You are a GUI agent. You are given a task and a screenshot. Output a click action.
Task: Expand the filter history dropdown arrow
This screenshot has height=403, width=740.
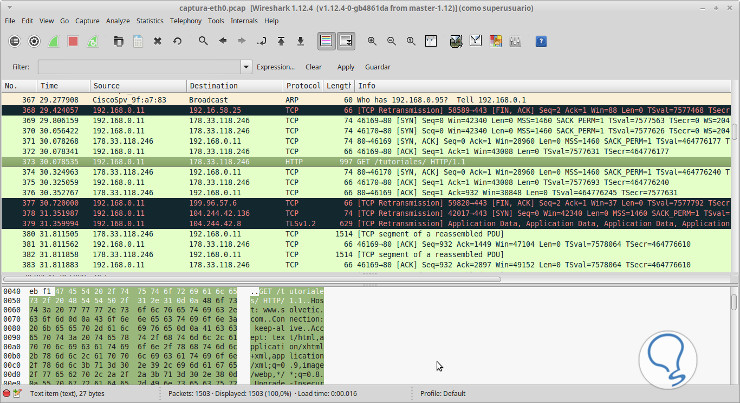[x=246, y=67]
